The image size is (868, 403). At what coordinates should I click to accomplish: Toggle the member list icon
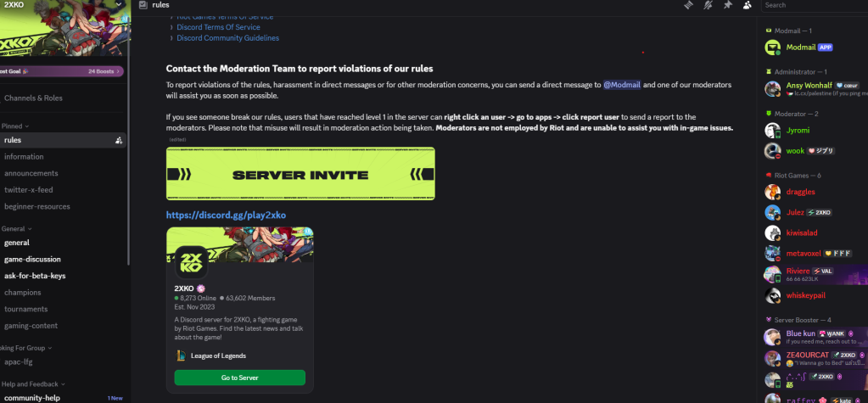(748, 5)
